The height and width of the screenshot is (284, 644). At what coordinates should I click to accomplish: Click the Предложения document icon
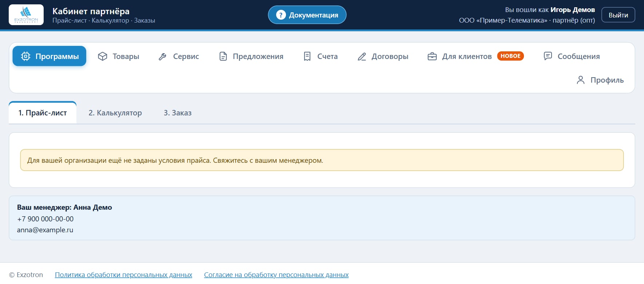pos(223,56)
